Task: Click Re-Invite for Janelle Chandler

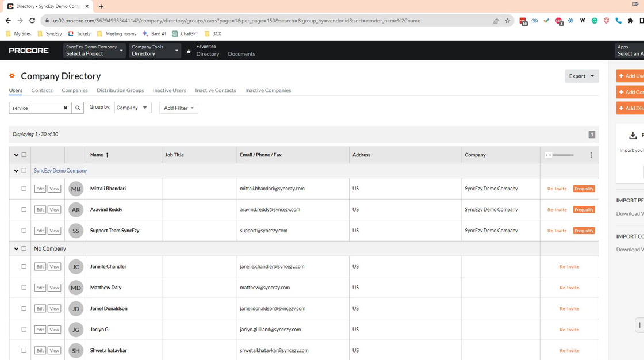Action: coord(569,267)
